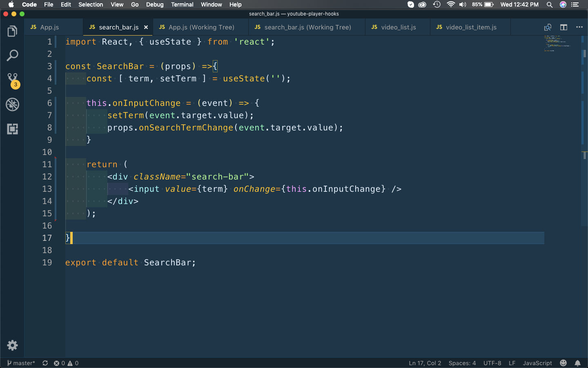The height and width of the screenshot is (368, 588).
Task: Click the code minimap preview
Action: click(557, 43)
